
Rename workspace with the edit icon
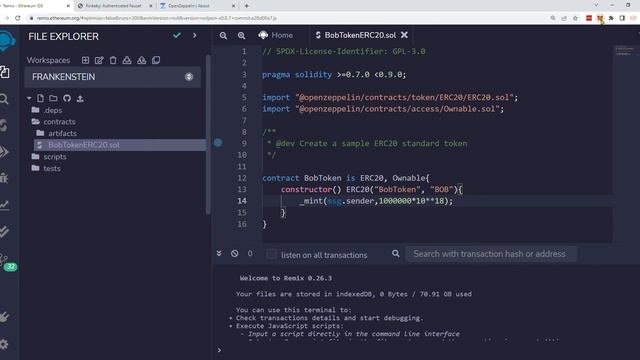99,60
